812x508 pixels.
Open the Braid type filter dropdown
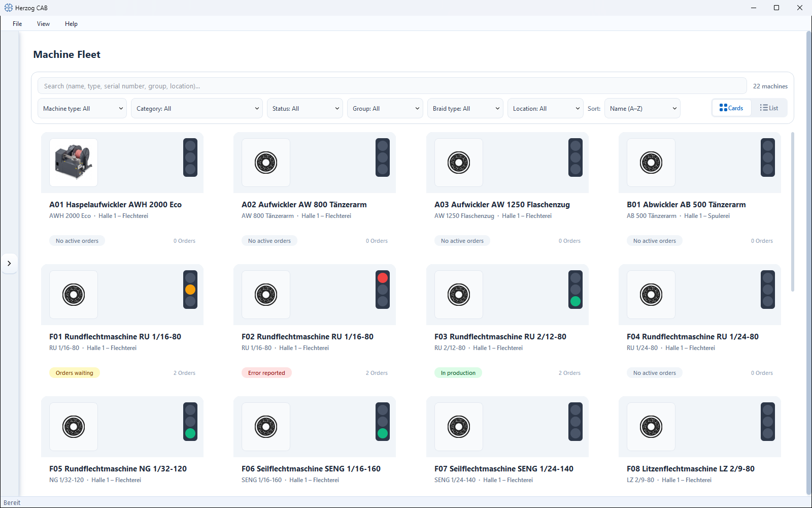pyautogui.click(x=465, y=108)
